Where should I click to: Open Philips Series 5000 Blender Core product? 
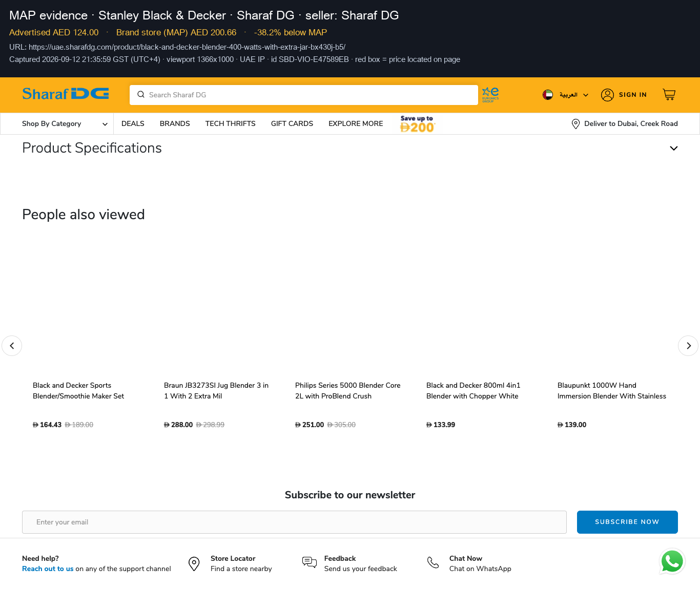coord(348,391)
